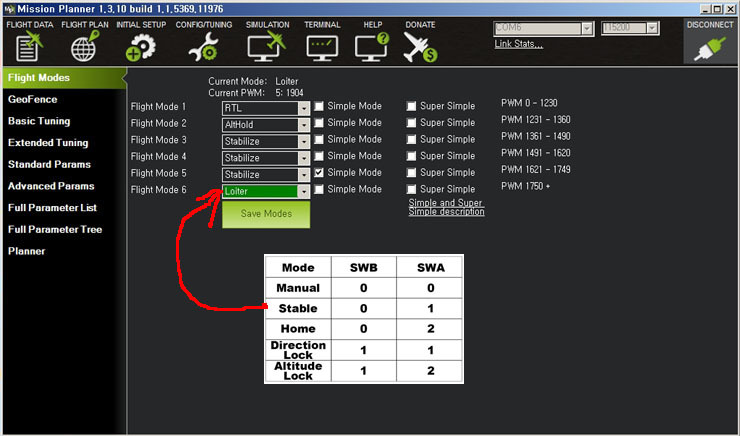Enable Simple Mode for Flight Mode 1

(x=319, y=106)
